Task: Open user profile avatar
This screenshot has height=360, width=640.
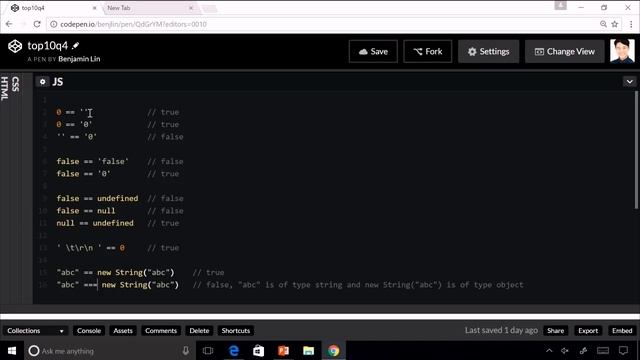Action: 622,51
